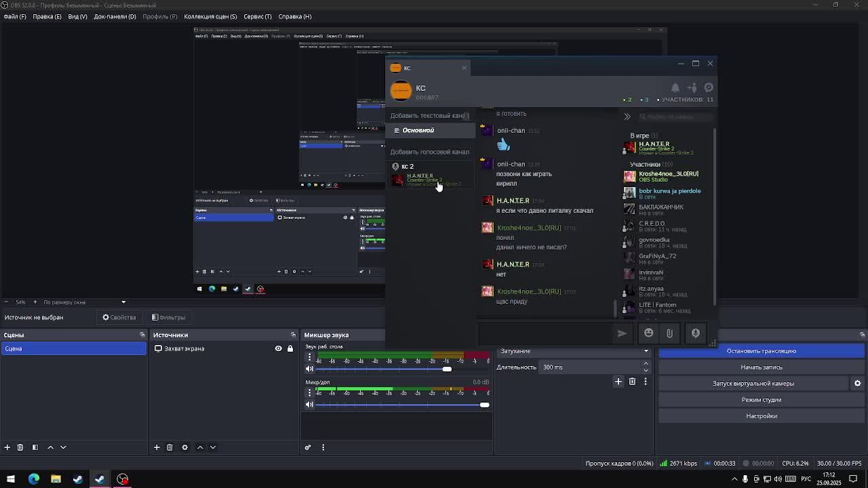The height and width of the screenshot is (488, 868).
Task: Open Вид menu
Action: pyautogui.click(x=77, y=16)
